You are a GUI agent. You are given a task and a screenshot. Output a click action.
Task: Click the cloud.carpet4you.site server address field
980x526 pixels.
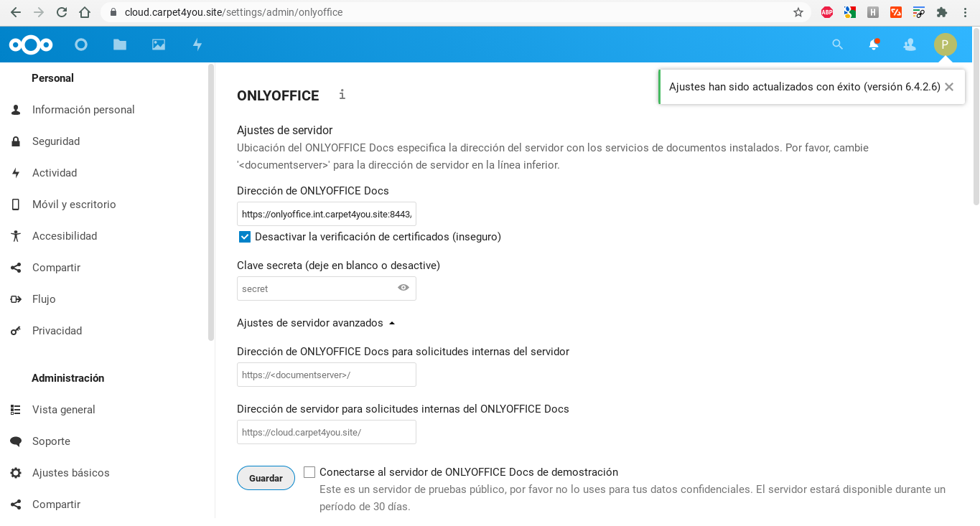pyautogui.click(x=327, y=432)
